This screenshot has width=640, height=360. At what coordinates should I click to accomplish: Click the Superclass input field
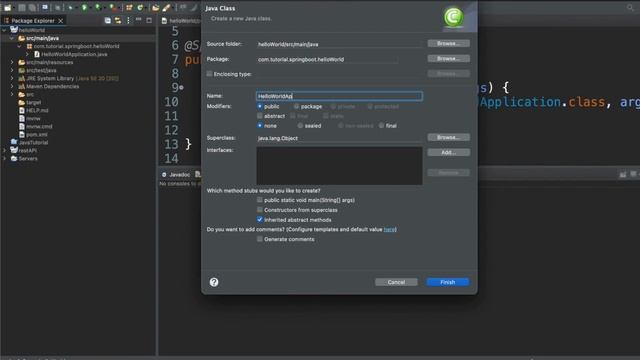click(339, 138)
